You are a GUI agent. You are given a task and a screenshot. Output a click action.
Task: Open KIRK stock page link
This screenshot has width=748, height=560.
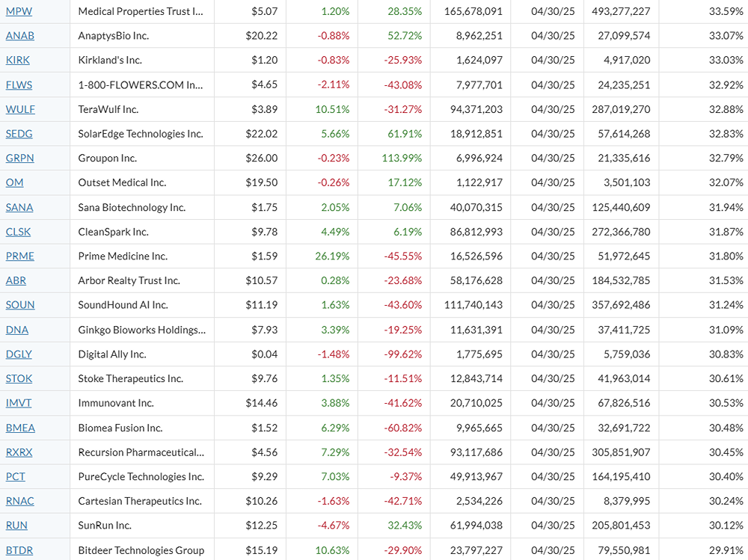(19, 61)
